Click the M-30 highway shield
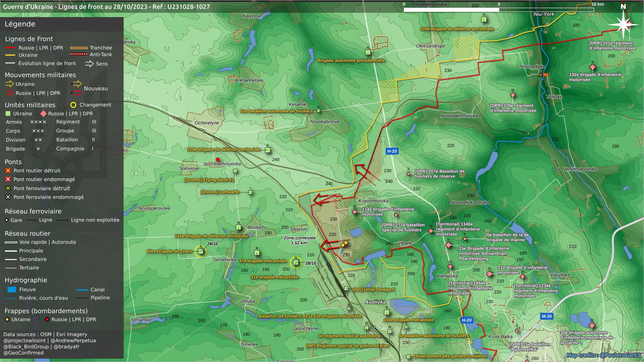The width and height of the screenshot is (644, 362). click(x=546, y=316)
